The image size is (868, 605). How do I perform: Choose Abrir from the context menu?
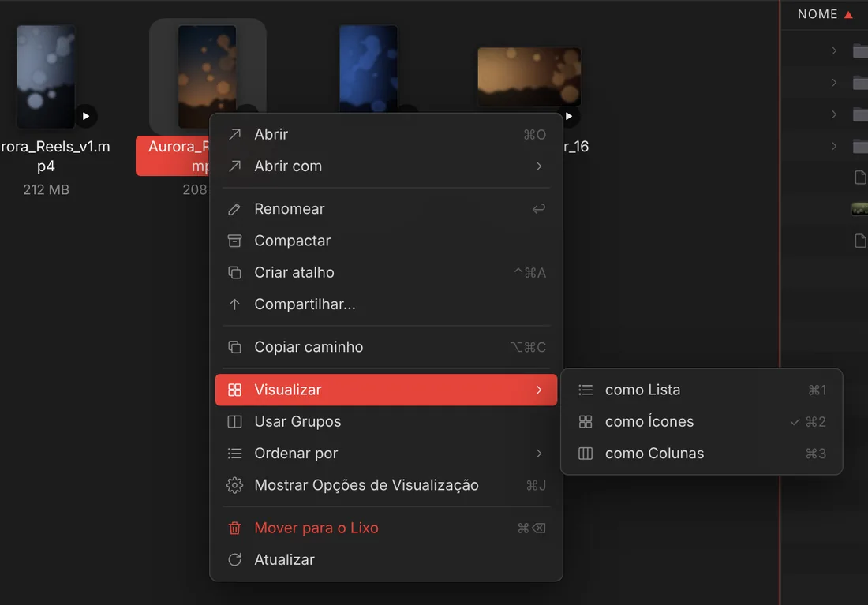click(387, 135)
